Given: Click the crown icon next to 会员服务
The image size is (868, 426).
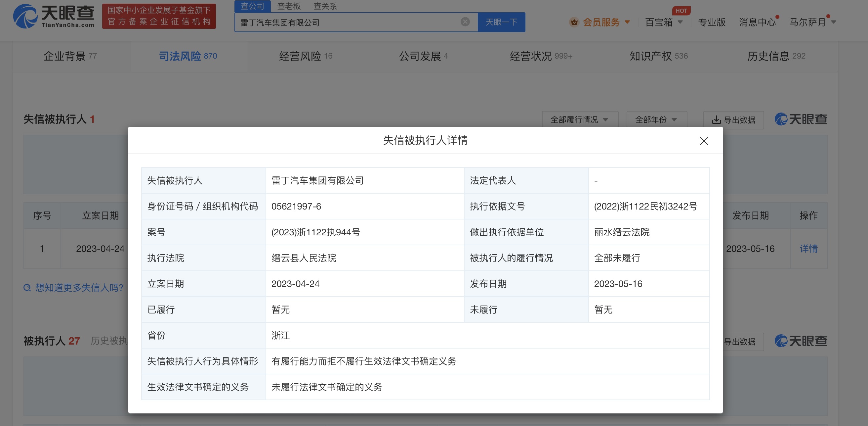Looking at the screenshot, I should (x=574, y=22).
